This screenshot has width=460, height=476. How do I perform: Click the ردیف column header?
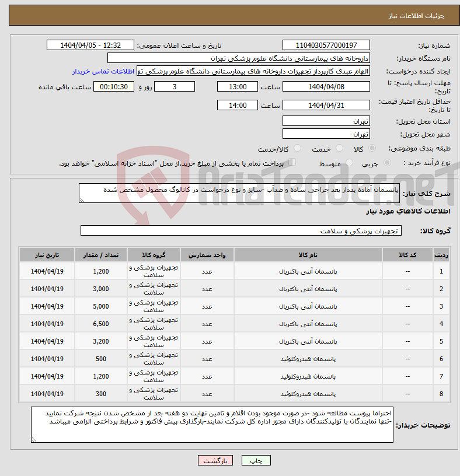pyautogui.click(x=441, y=255)
